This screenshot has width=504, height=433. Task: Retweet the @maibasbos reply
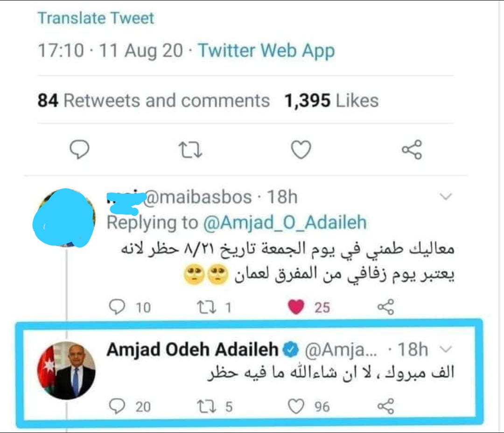(x=206, y=307)
